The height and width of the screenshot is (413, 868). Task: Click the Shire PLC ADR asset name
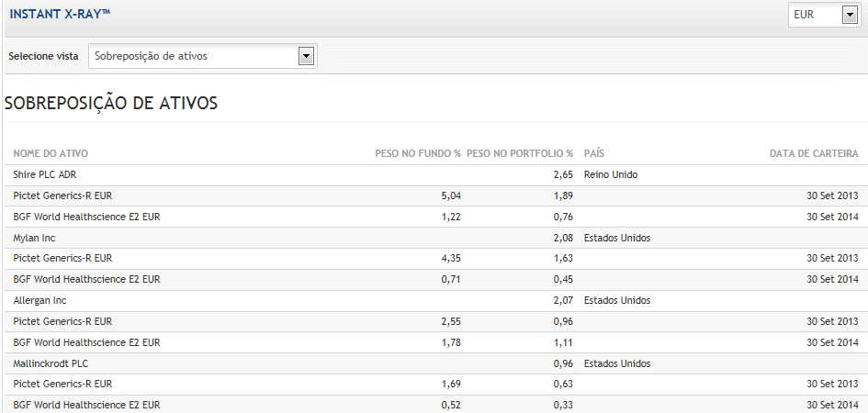click(44, 174)
